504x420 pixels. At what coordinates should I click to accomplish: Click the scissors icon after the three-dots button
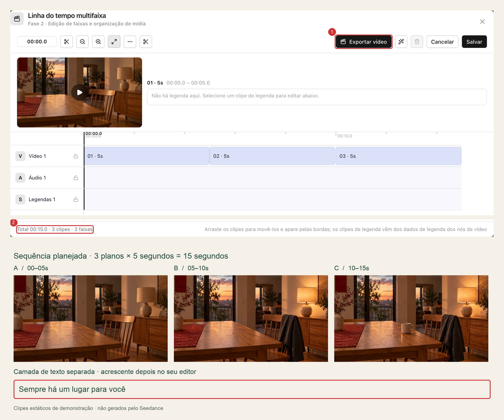point(146,42)
